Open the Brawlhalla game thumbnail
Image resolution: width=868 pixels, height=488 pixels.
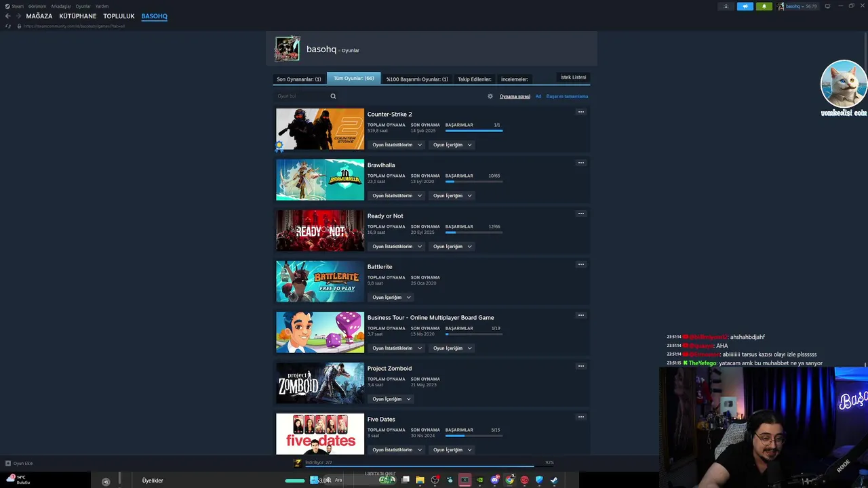click(x=320, y=180)
